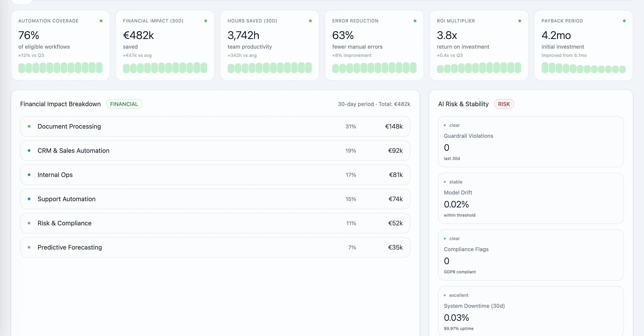644x336 pixels.
Task: Click the Automation Coverage sparkline bars
Action: (60, 68)
